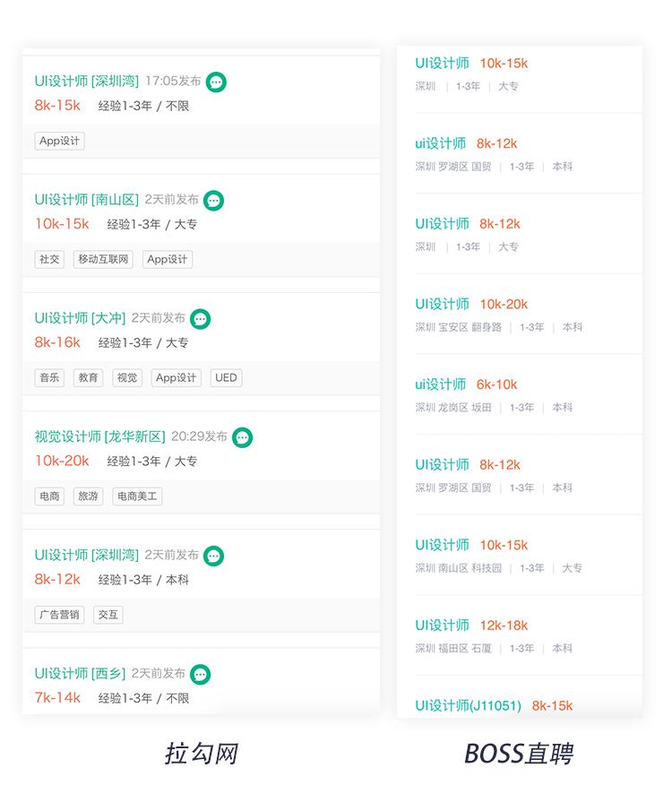
Task: Click chat icon on UI设计师 [深圳湾] 8k-12k
Action: click(x=213, y=556)
